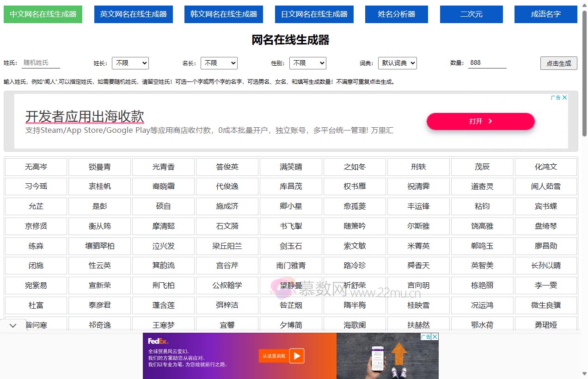Collapse the bottom-left chevron panel
Viewport: 588px width, 379px height.
(x=12, y=325)
